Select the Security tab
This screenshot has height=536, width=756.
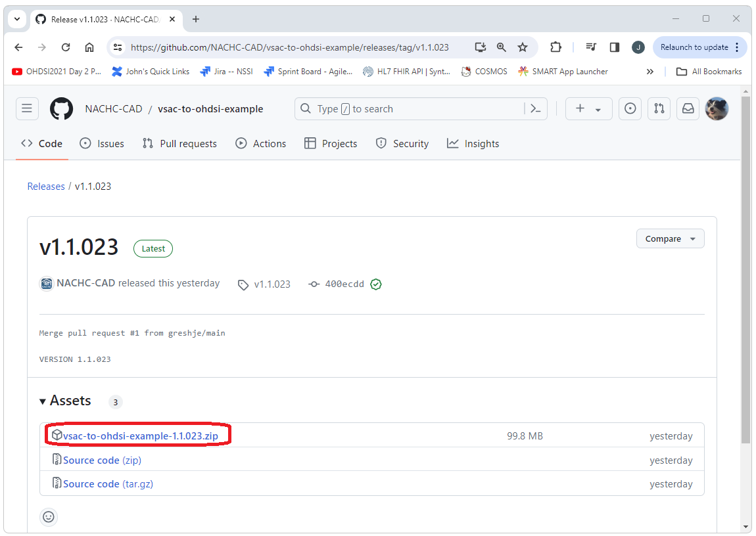(402, 143)
